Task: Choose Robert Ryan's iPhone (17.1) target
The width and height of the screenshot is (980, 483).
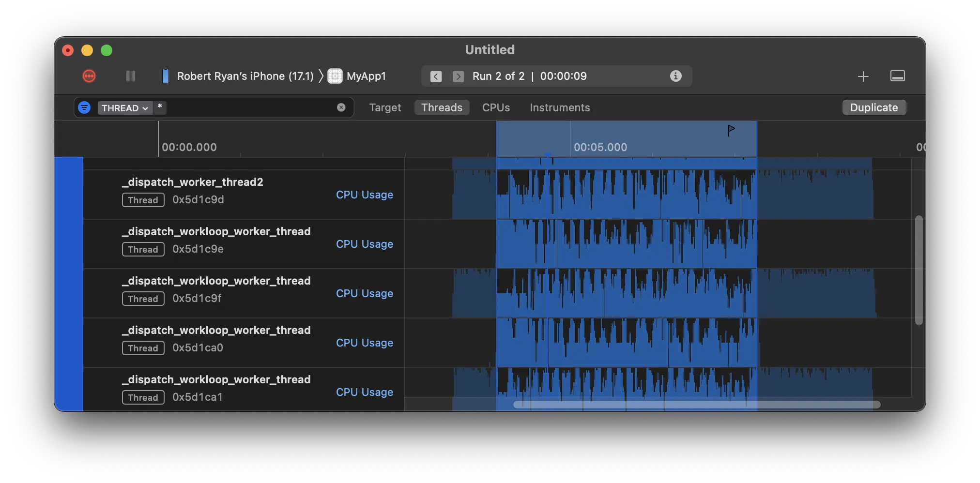Action: 245,76
